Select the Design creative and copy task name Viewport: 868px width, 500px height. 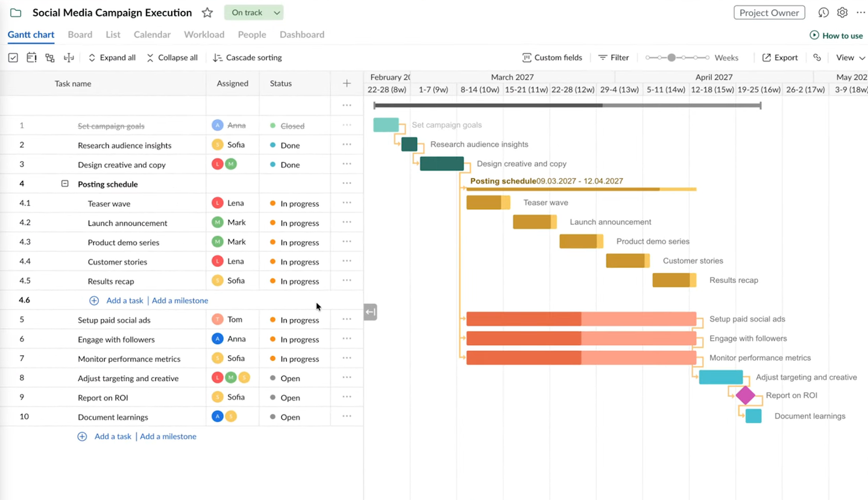122,165
